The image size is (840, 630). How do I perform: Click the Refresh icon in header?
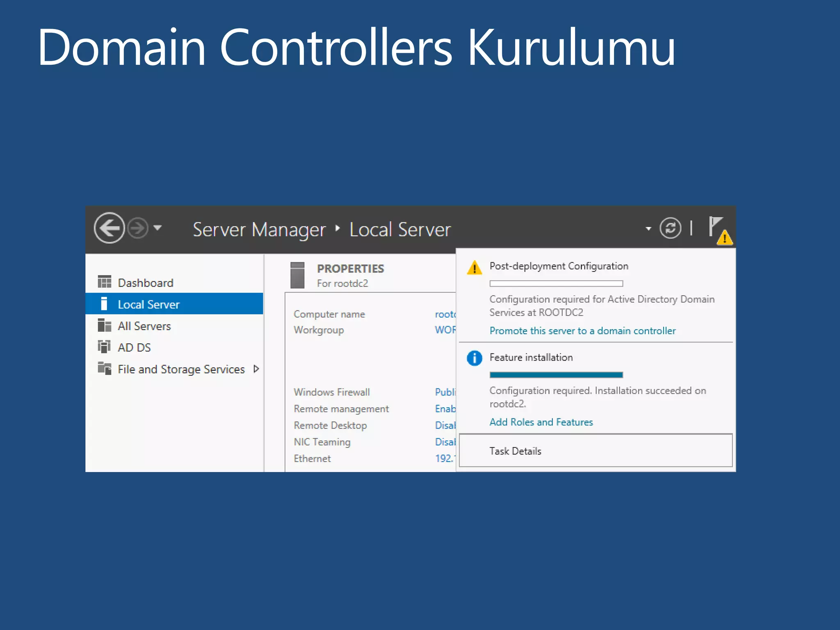[670, 228]
